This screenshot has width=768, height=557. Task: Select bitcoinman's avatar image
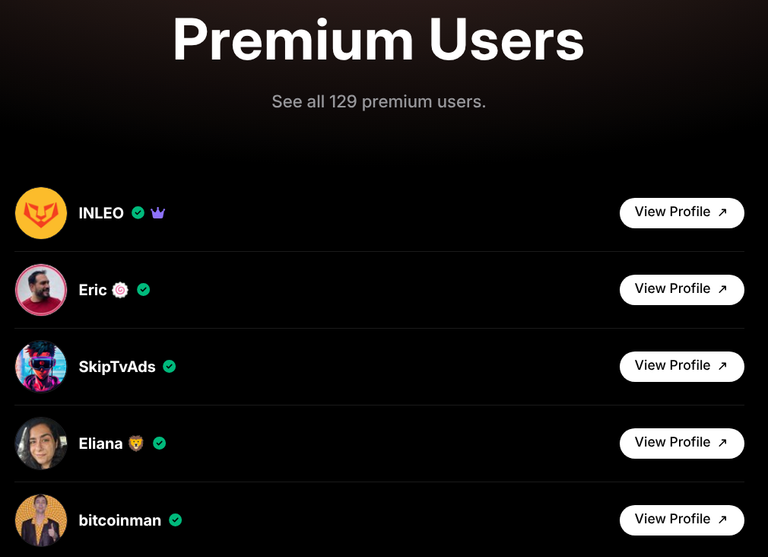coord(41,520)
